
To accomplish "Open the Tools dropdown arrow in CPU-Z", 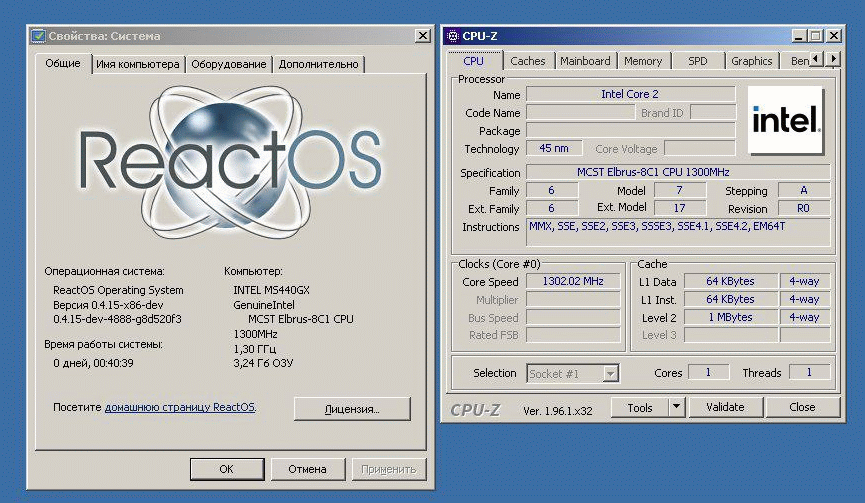I will pyautogui.click(x=676, y=407).
